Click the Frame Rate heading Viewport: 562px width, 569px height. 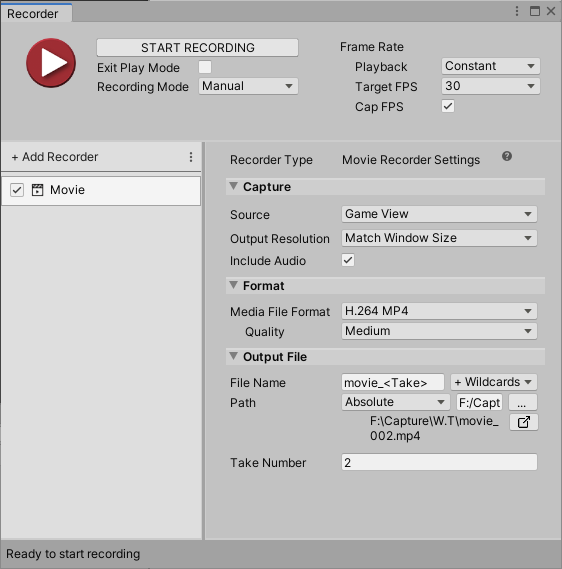[x=372, y=47]
